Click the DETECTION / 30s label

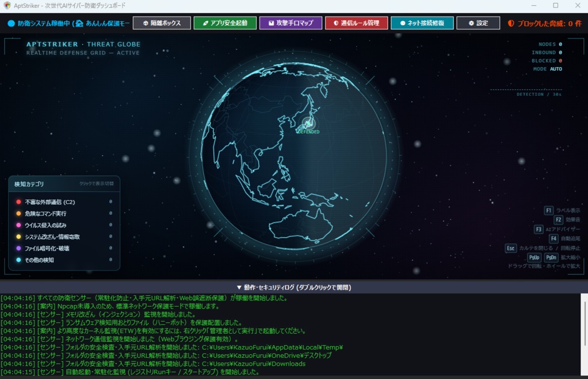pos(539,95)
